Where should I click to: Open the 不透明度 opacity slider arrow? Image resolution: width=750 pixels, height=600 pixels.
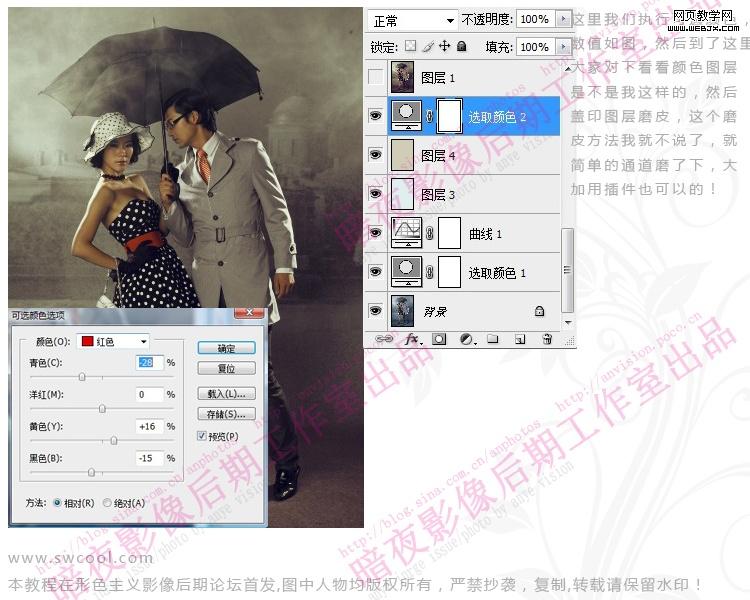click(564, 19)
